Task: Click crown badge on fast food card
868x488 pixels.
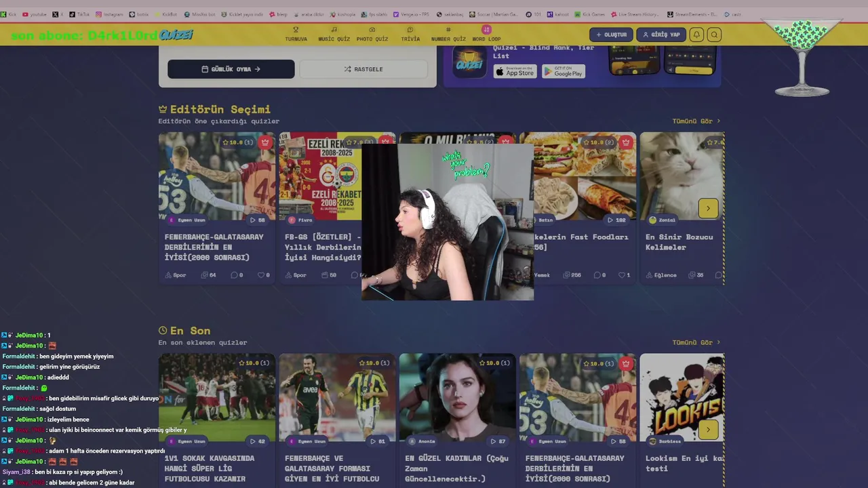Action: click(626, 142)
